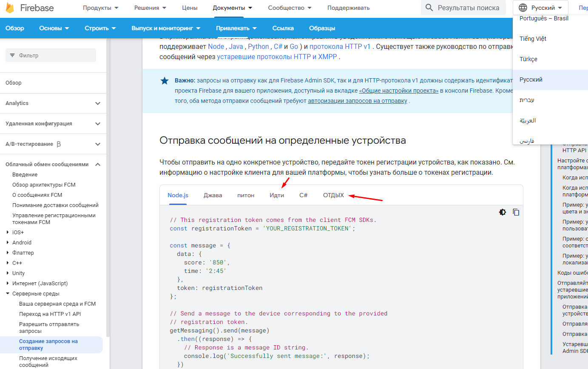588x369 pixels.
Task: Open О сообщениях FCM page
Action: [37, 195]
